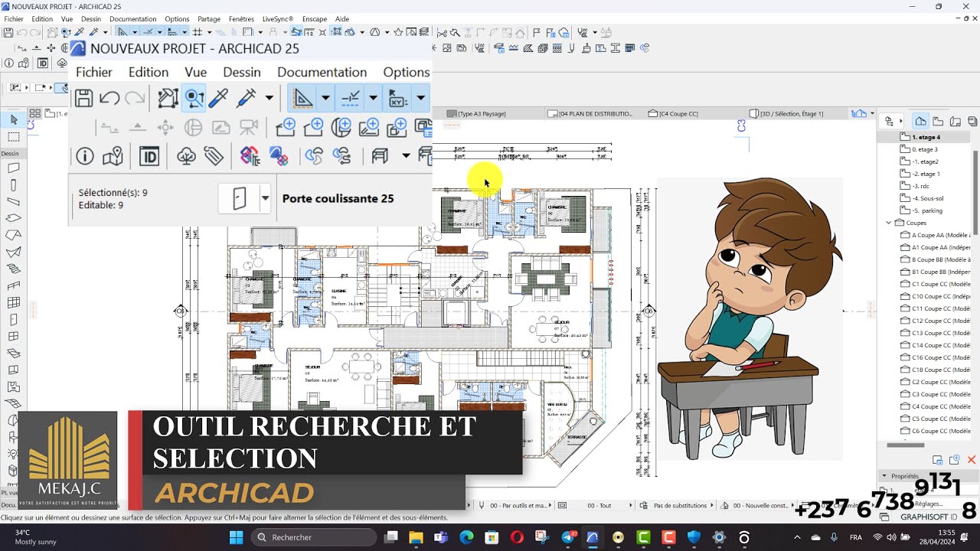Screen dimensions: 980x551
Task: Open door type dropdown beside Porte coulissante 25
Action: point(266,198)
